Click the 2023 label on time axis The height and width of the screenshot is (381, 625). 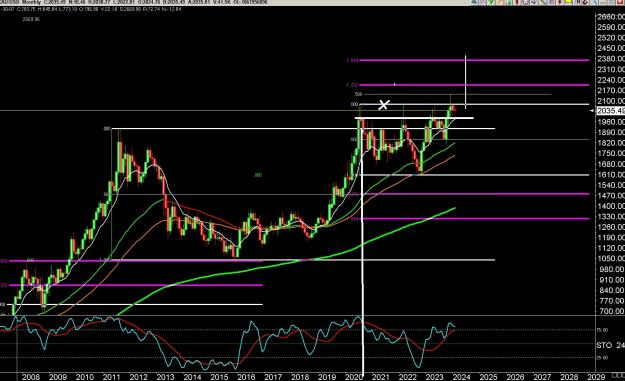click(434, 377)
